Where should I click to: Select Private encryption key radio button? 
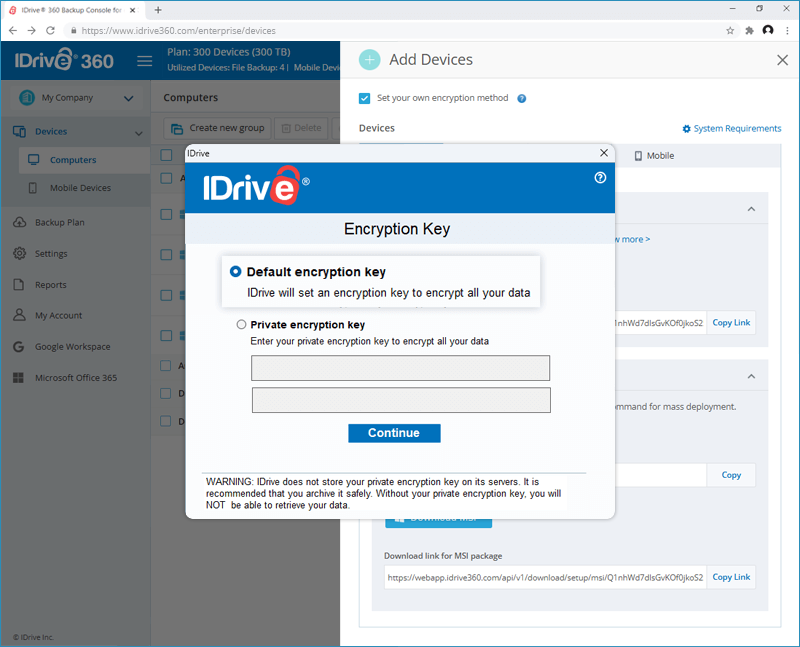tap(241, 325)
